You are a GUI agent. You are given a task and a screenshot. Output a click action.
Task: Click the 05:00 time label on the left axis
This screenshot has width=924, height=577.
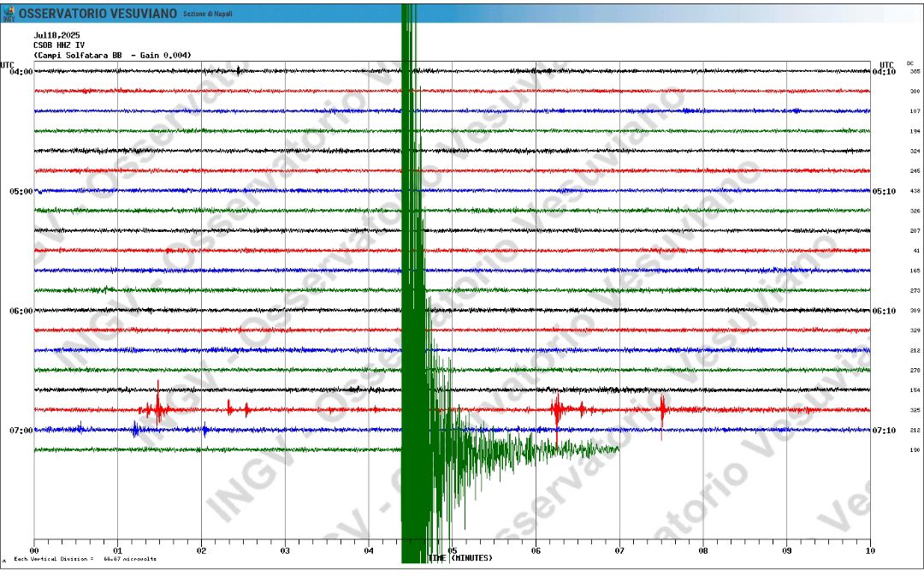(x=21, y=192)
